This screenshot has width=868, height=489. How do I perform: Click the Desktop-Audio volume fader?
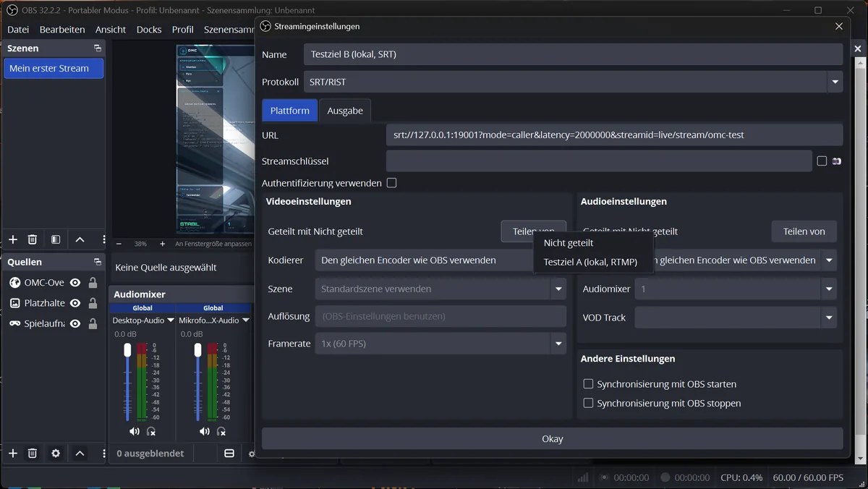click(128, 349)
